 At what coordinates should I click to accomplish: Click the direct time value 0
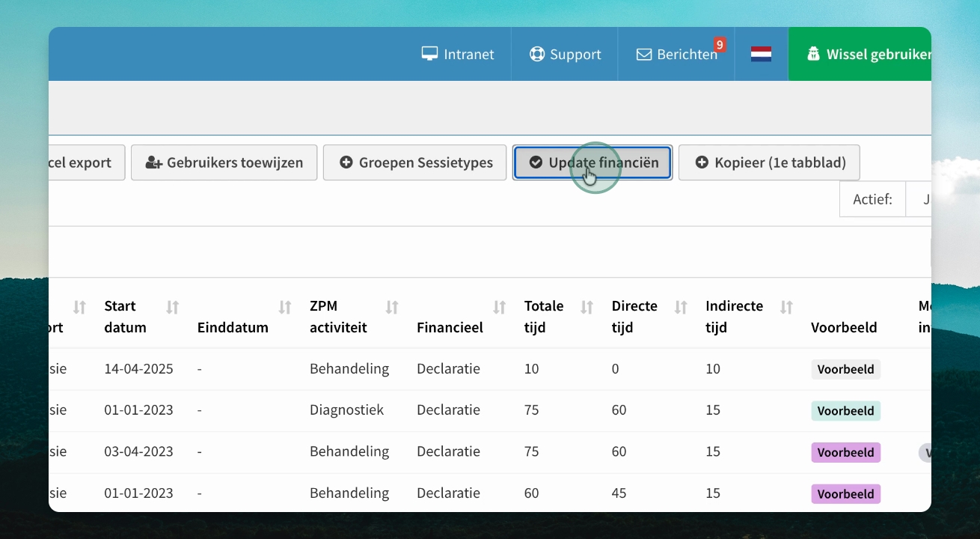tap(615, 368)
